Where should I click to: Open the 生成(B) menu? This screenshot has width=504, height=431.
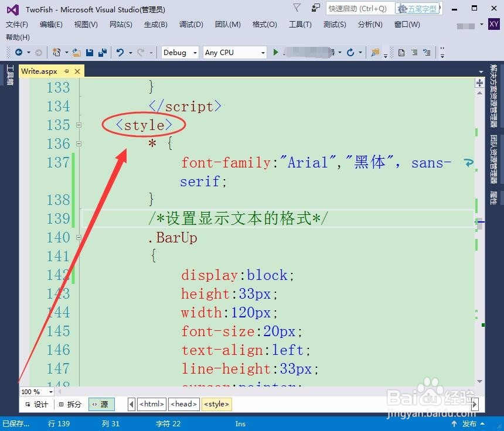(155, 25)
